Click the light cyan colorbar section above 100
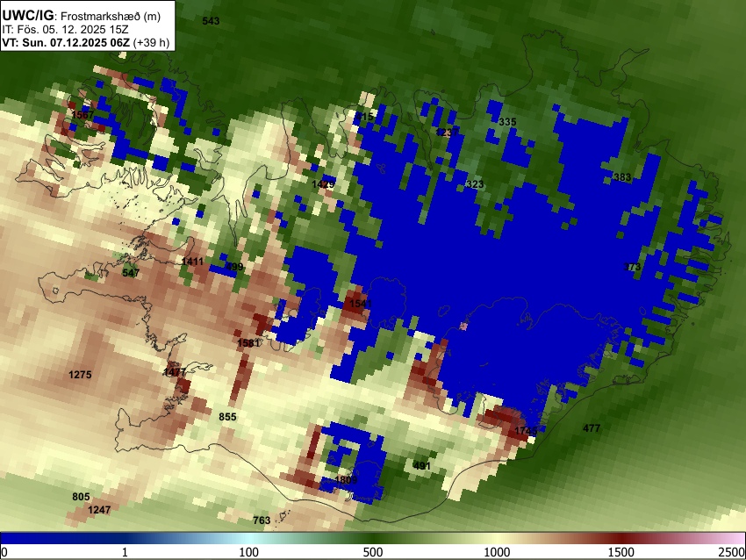 [x=249, y=539]
